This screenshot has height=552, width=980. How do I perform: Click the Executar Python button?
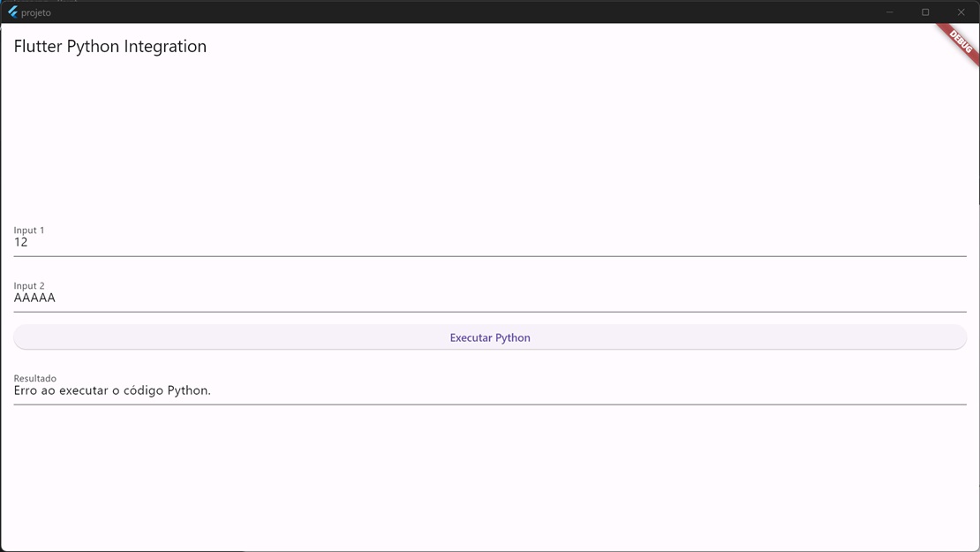(490, 337)
